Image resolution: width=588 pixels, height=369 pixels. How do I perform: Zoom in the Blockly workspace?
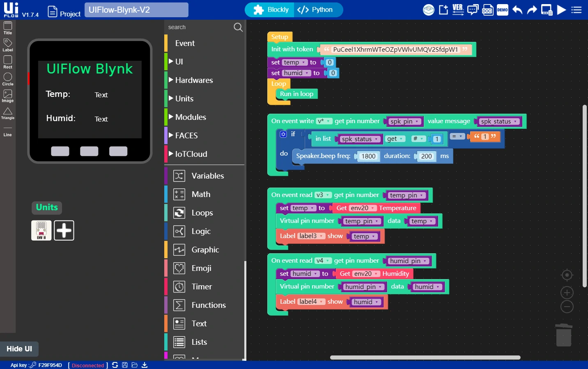(x=567, y=293)
